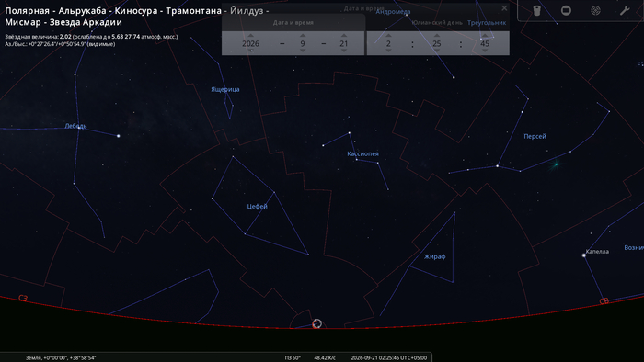This screenshot has width=644, height=362.
Task: Switch to the Юлианский день tab
Action: [437, 23]
